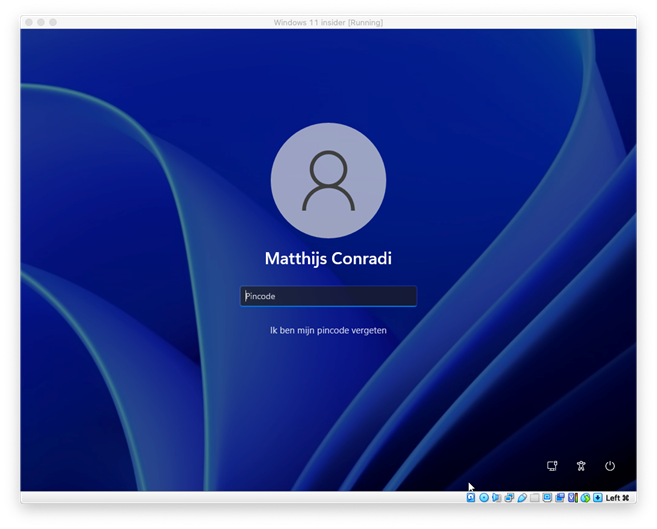The height and width of the screenshot is (529, 657).
Task: Click the VirtualBox hard disk activity icon
Action: (471, 498)
